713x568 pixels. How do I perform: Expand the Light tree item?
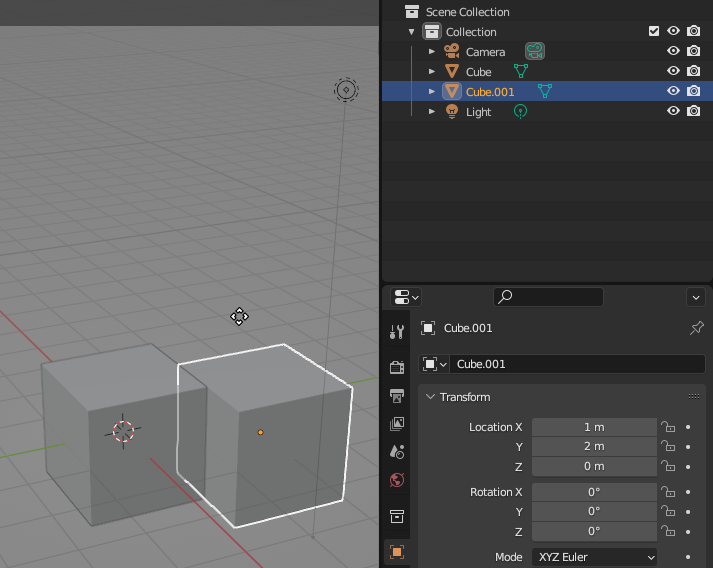(x=432, y=111)
